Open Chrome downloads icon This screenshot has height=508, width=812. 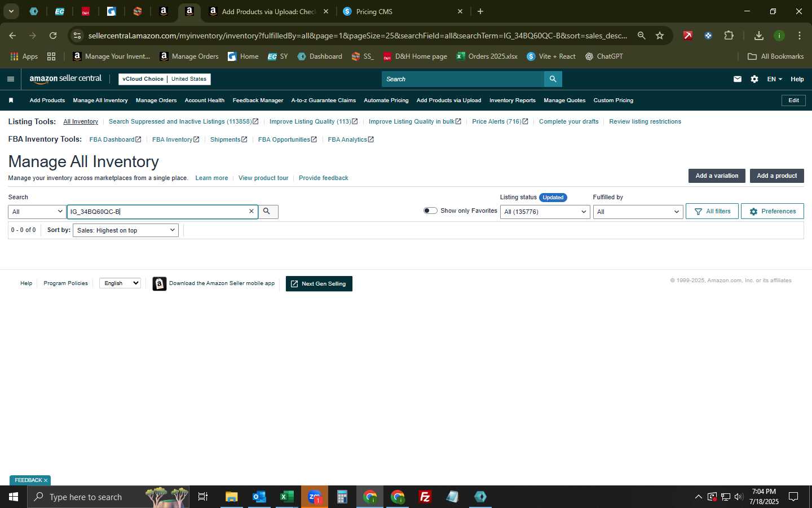point(758,36)
